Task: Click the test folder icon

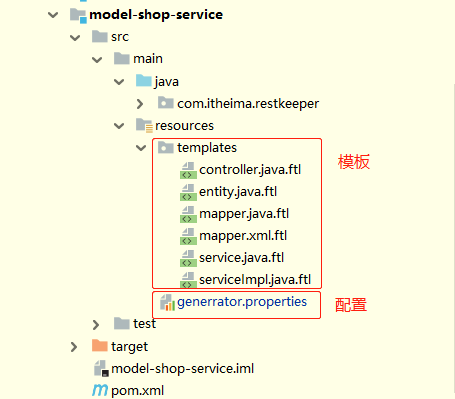Action: (121, 323)
